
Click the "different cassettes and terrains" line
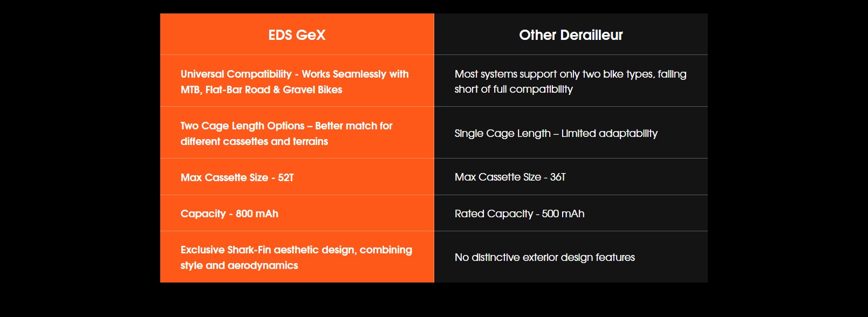point(254,141)
